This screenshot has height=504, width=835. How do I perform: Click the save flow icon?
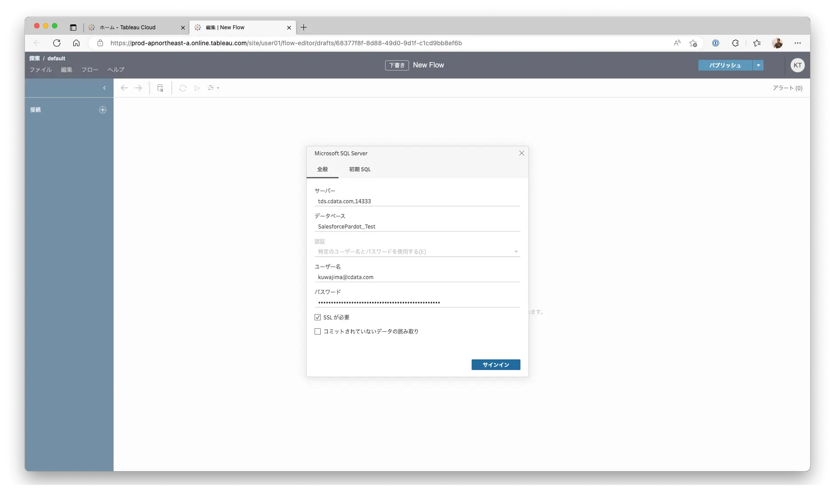coord(160,88)
